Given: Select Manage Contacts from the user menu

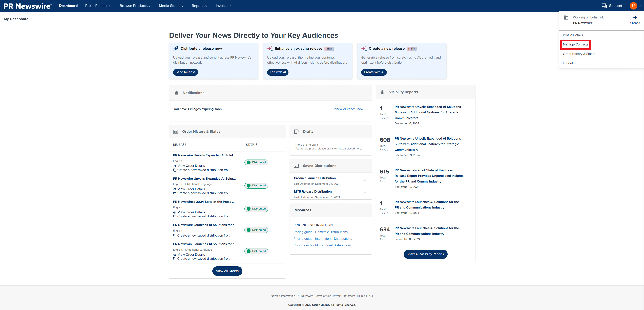Looking at the screenshot, I should 575,44.
